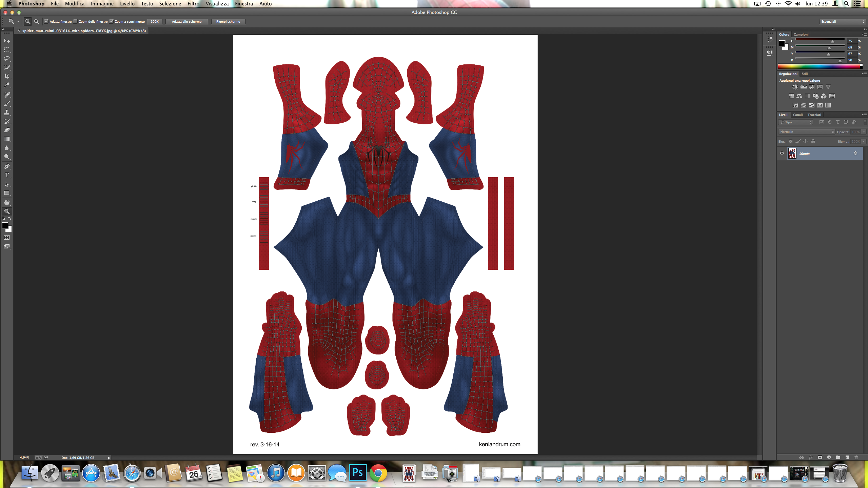Select the Quick Selection tool
The height and width of the screenshot is (488, 868).
tap(7, 67)
